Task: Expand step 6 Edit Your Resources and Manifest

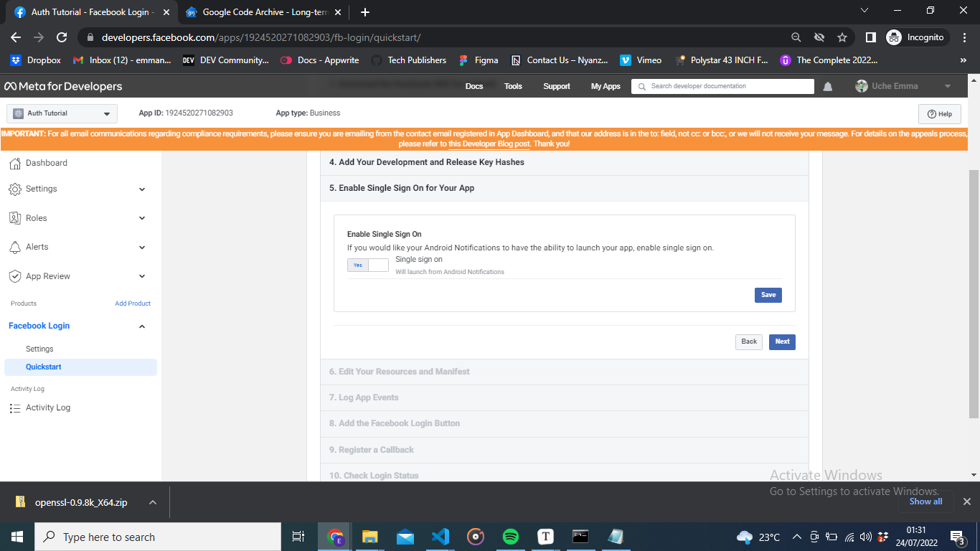Action: coord(565,372)
